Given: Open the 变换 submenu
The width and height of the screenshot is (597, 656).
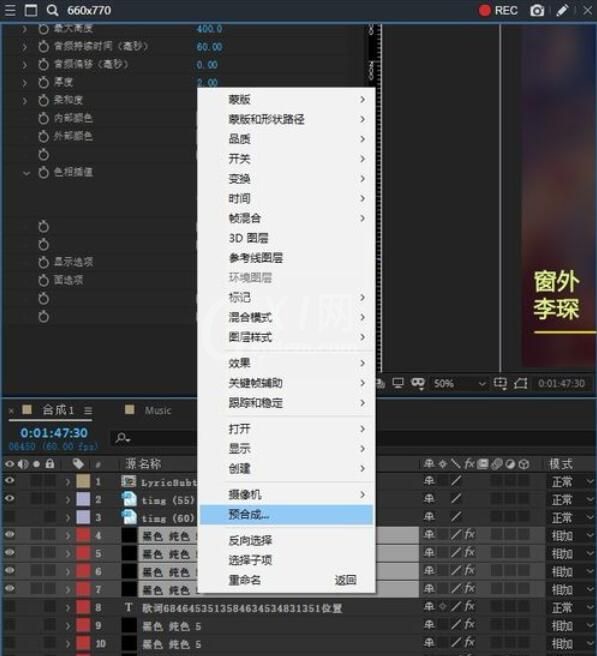Looking at the screenshot, I should click(287, 179).
